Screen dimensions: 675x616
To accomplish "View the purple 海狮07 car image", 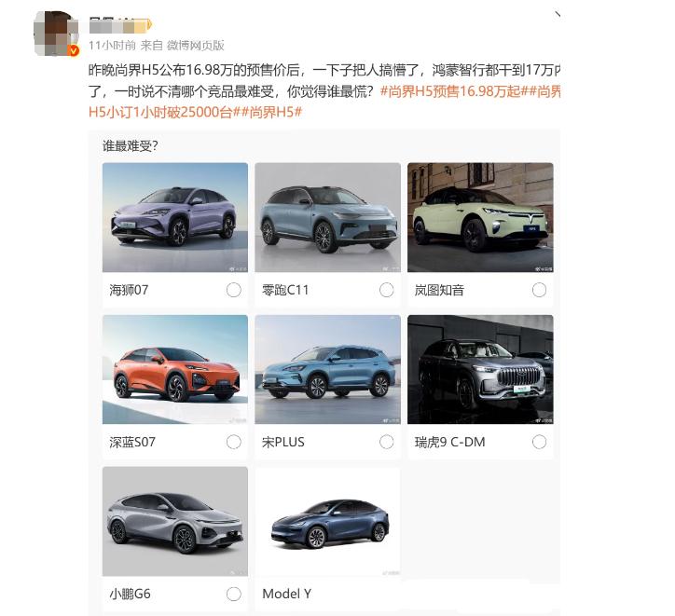I will click(x=175, y=217).
